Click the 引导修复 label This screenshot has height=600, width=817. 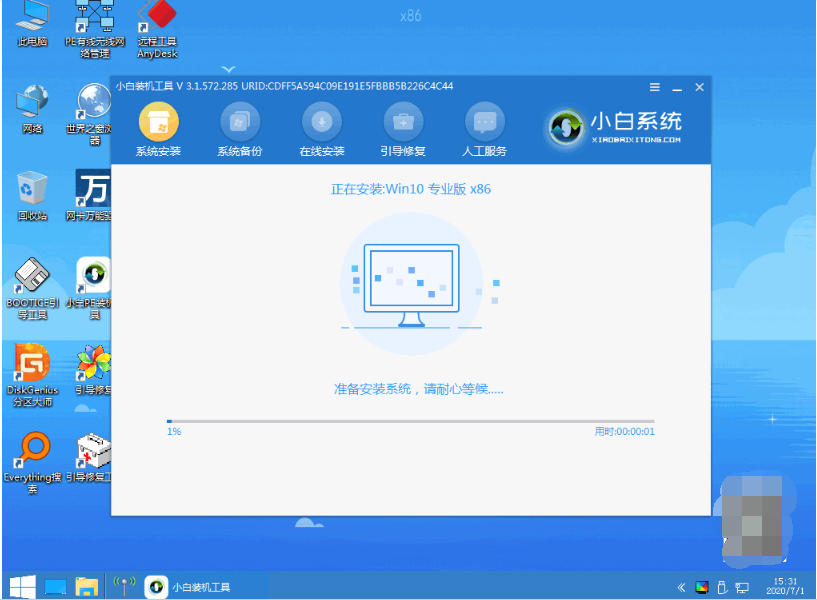(x=403, y=152)
